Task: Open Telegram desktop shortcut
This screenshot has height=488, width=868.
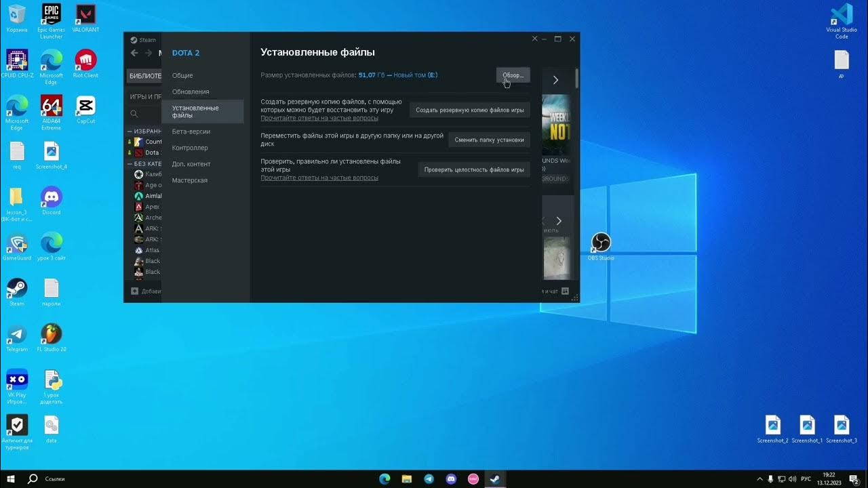Action: pos(17,338)
